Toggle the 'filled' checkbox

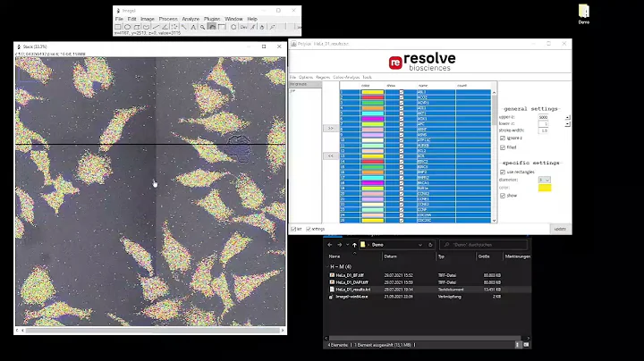click(x=503, y=147)
